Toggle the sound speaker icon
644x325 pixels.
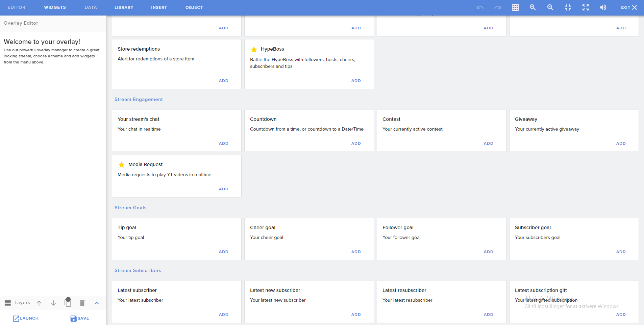point(603,7)
